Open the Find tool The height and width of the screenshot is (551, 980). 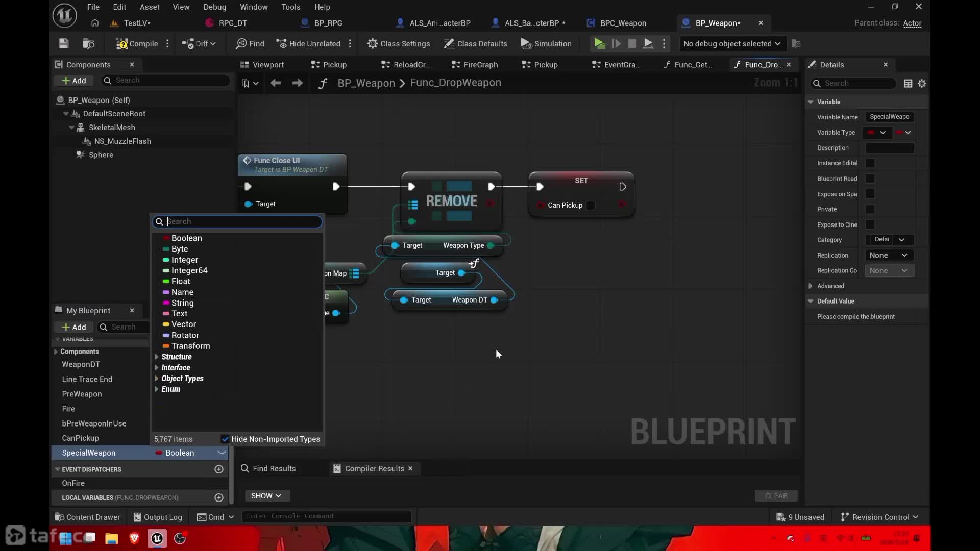[x=250, y=44]
